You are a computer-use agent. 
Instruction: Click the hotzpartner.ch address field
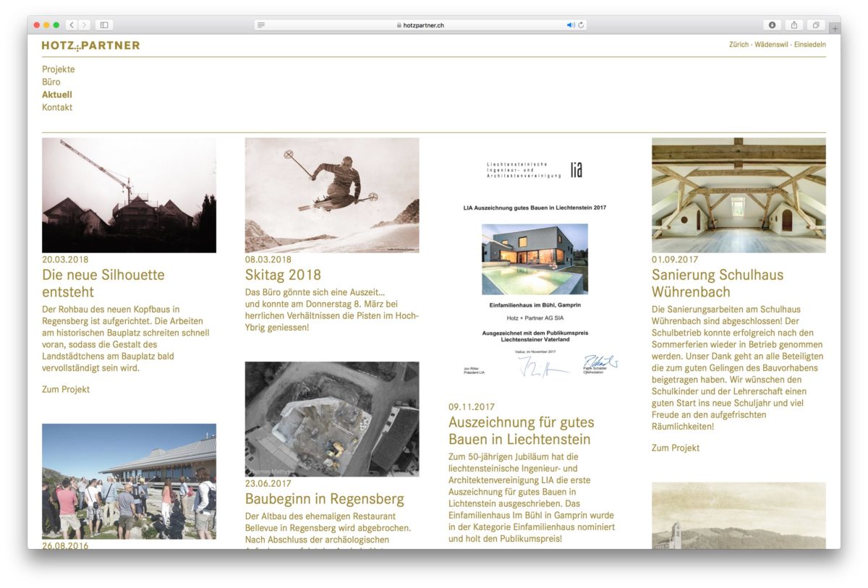[420, 25]
